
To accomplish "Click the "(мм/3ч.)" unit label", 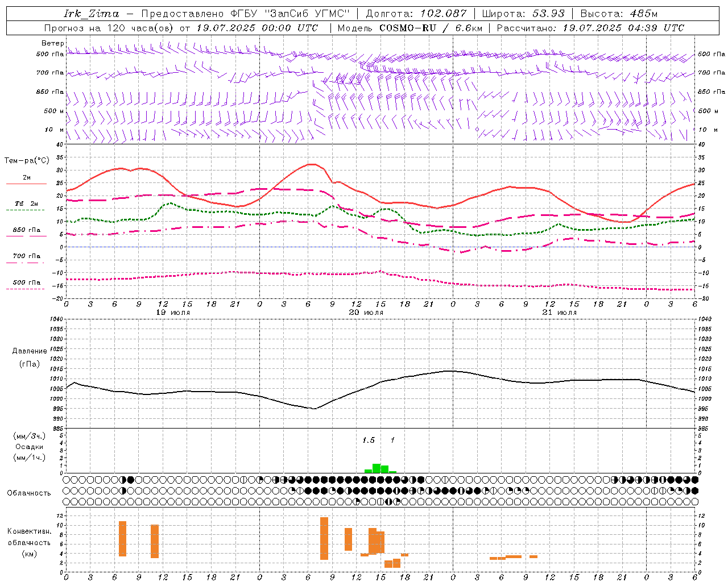I will (x=29, y=436).
